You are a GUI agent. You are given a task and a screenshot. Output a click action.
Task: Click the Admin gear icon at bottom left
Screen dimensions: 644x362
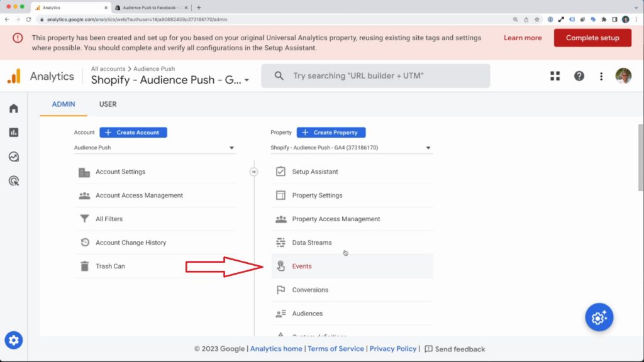(14, 340)
